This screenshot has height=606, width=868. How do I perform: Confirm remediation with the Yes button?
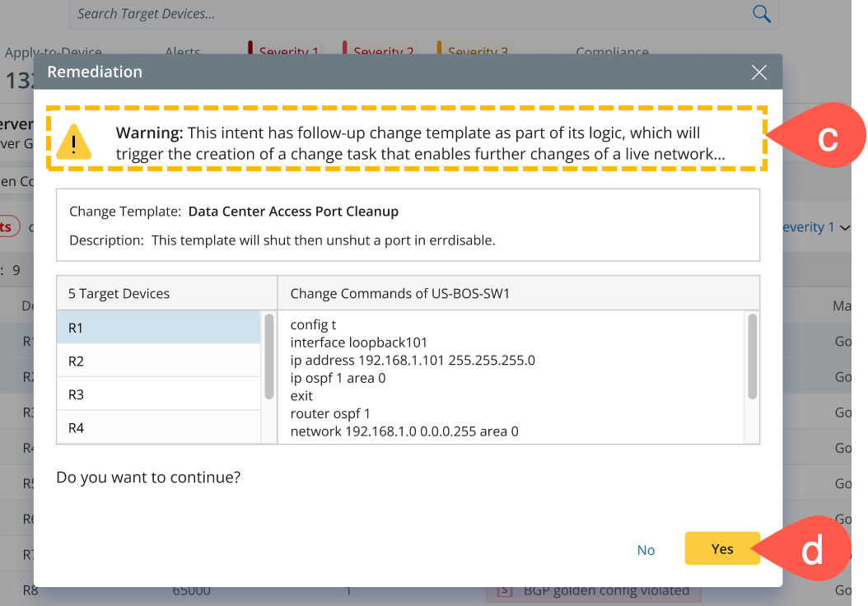722,549
